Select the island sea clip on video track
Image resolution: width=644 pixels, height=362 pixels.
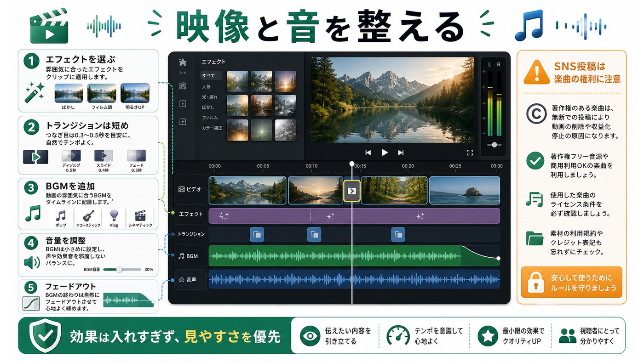pyautogui.click(x=465, y=190)
